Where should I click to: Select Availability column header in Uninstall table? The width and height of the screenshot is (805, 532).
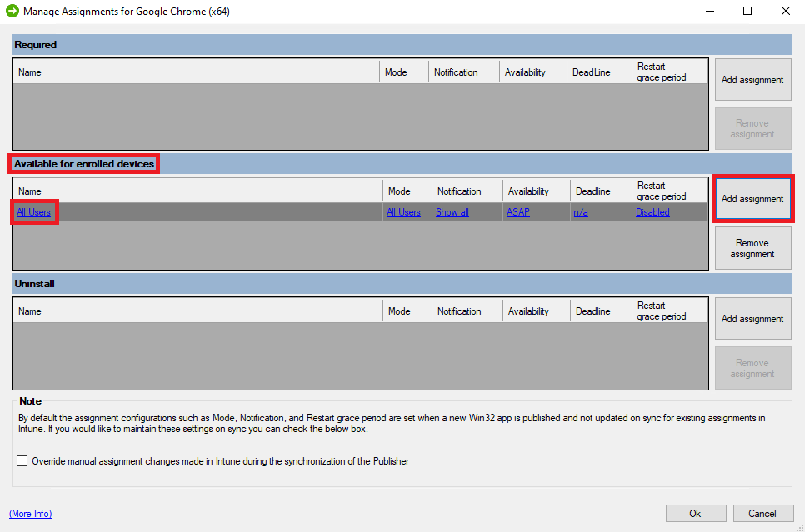(x=537, y=311)
